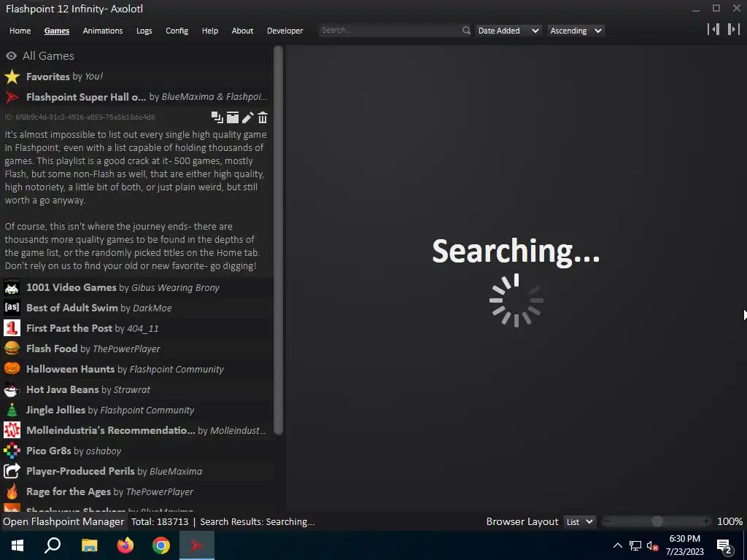Click the 100% zoom value
The height and width of the screenshot is (560, 747).
(x=729, y=522)
